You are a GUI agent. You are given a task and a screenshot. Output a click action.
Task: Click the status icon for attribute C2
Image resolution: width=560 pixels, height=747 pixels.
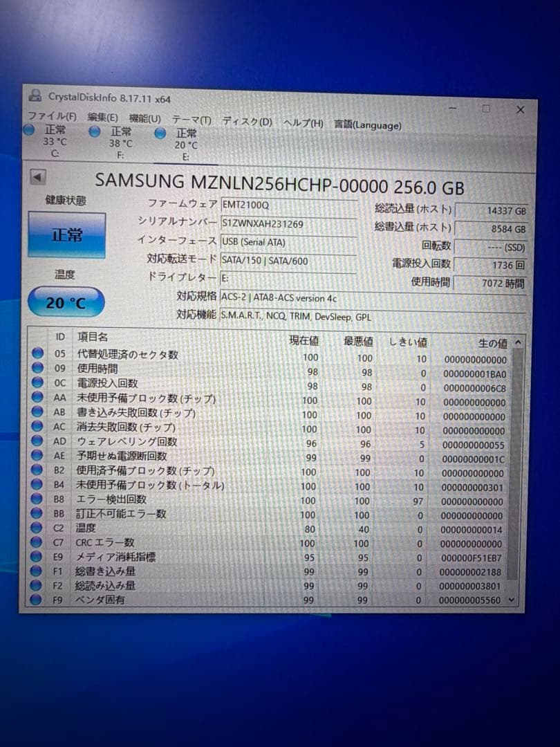pyautogui.click(x=36, y=527)
